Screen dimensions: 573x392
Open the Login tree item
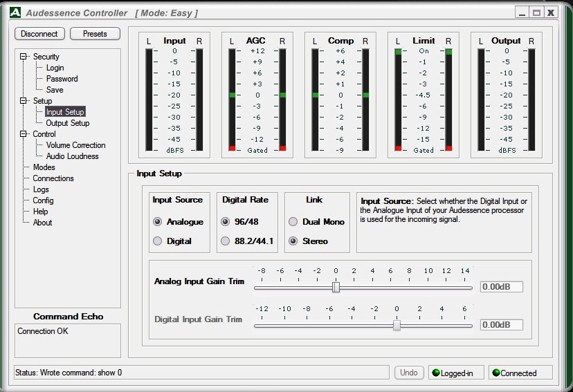click(x=55, y=68)
